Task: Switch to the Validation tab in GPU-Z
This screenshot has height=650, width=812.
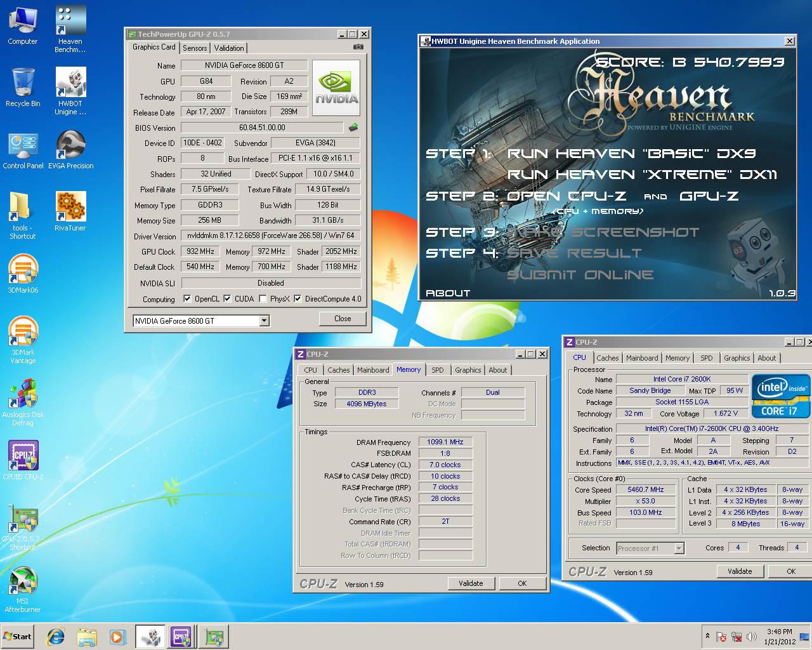Action: [229, 48]
